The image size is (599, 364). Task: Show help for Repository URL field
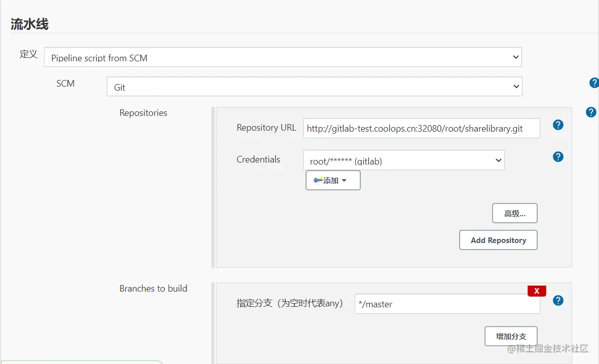pyautogui.click(x=558, y=125)
